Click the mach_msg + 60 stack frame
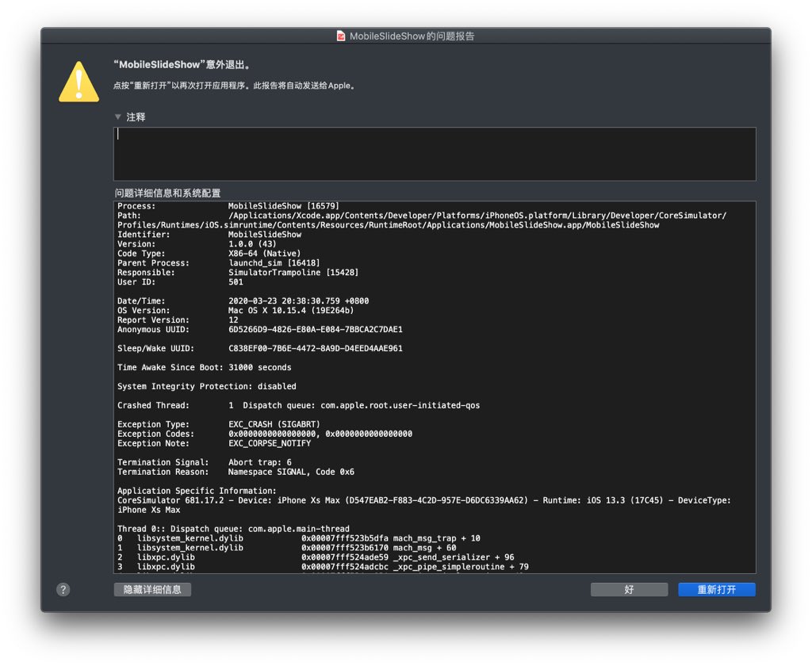The width and height of the screenshot is (812, 666). [287, 548]
